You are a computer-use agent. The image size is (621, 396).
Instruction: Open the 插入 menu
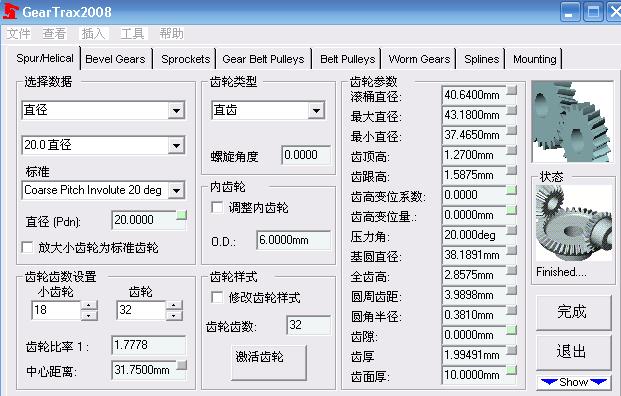click(93, 34)
